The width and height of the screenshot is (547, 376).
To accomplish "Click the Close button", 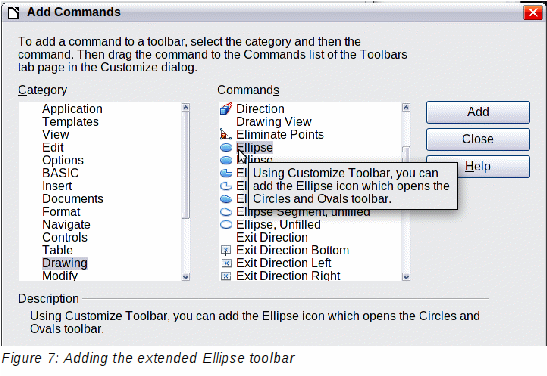I will coord(478,139).
